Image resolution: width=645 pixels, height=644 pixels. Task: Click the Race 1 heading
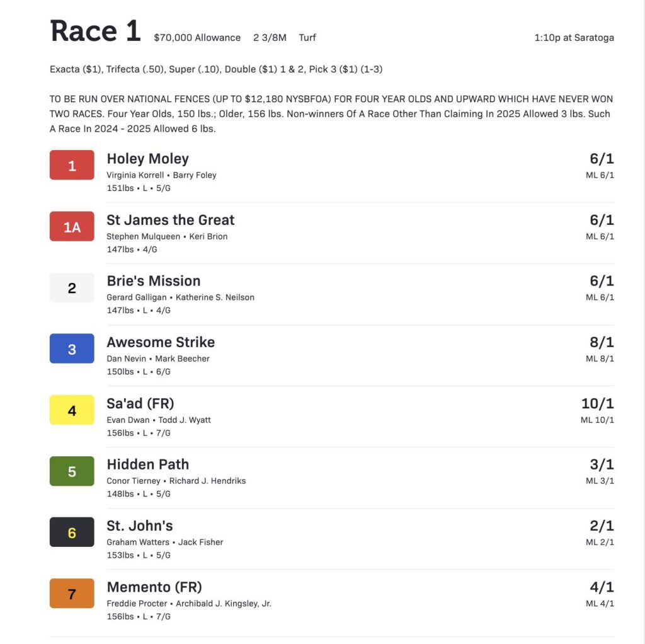(x=96, y=31)
